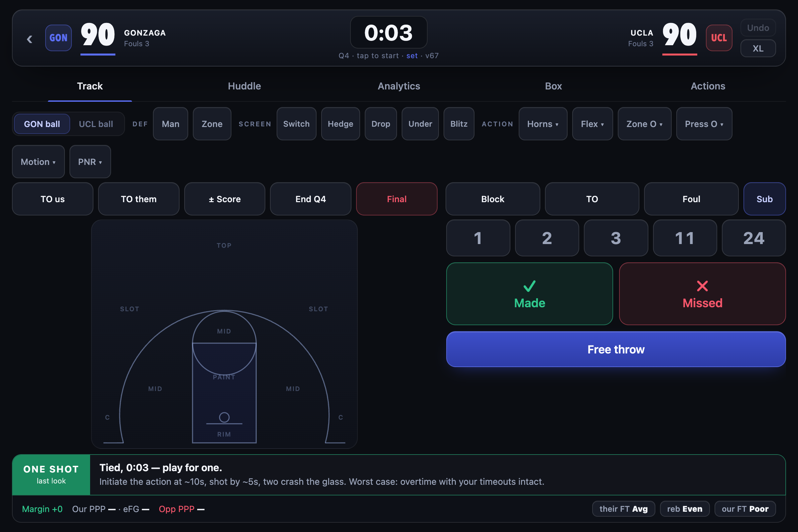Viewport: 798px width, 532px height.
Task: Click the XL size button
Action: [758, 48]
